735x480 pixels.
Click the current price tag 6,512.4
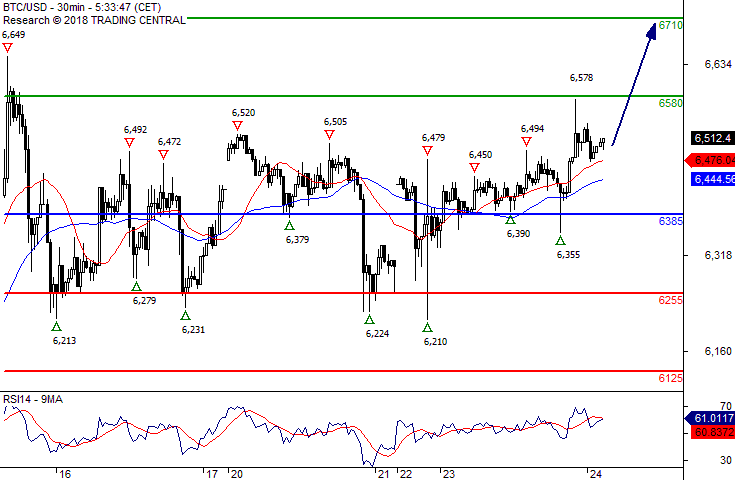click(713, 138)
